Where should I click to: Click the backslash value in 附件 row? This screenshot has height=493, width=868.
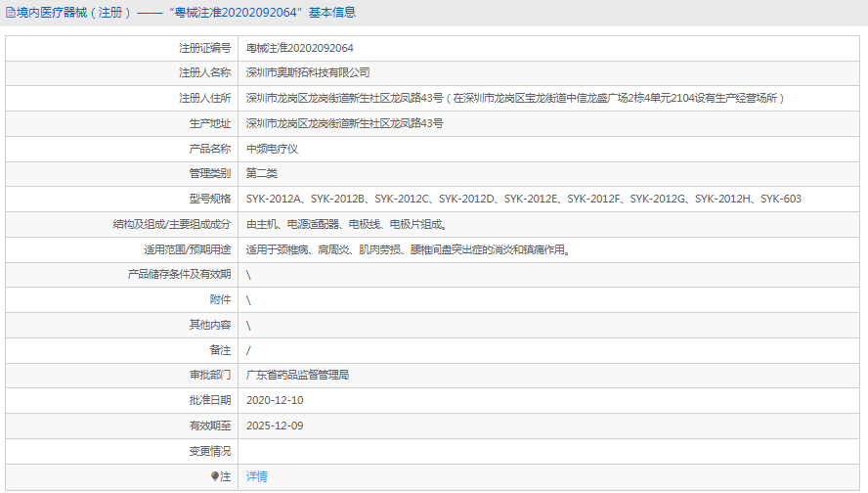[x=248, y=300]
